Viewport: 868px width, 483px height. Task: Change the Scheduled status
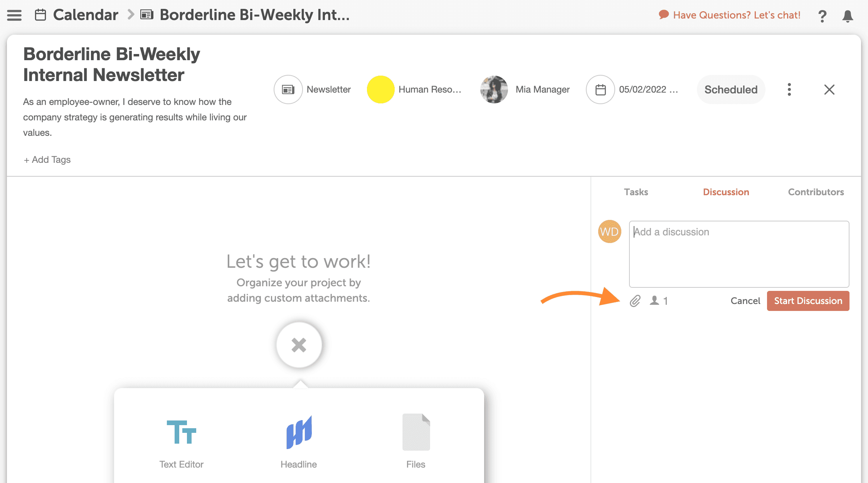(x=731, y=90)
